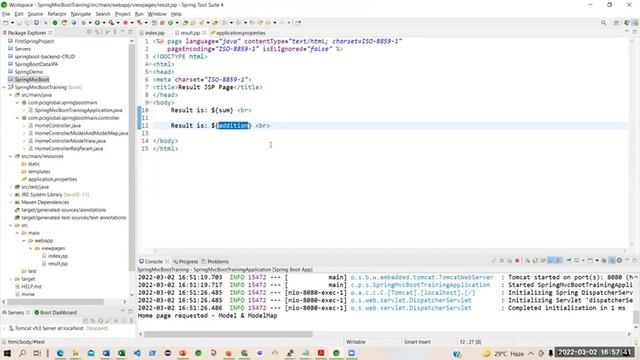Open the New dropdown arrow in toolbar
Screen dimensions: 640x360
[12, 23]
